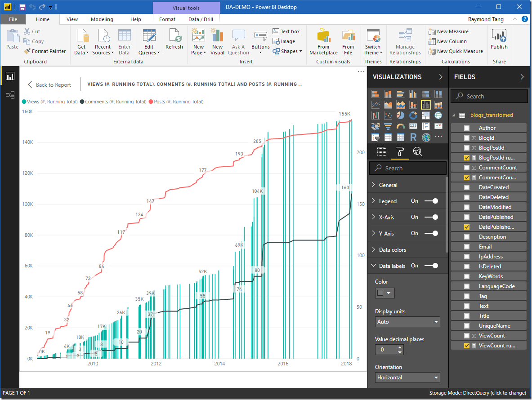
Task: Open the Orientation dropdown
Action: pyautogui.click(x=407, y=378)
